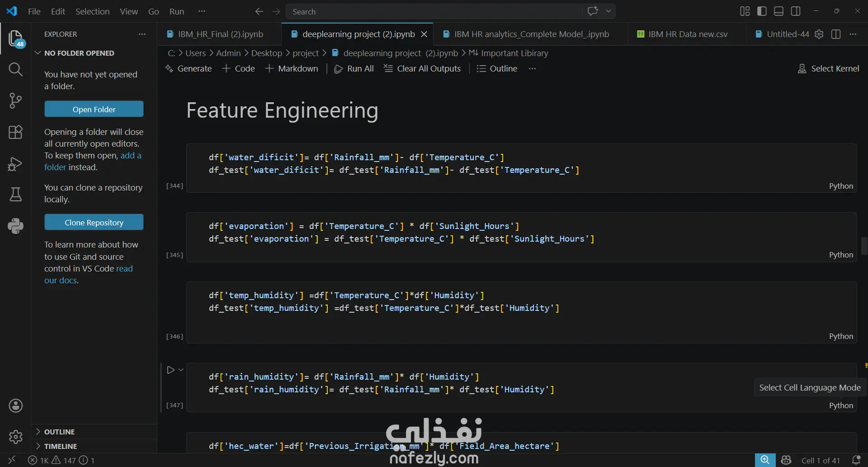Click Customize Layout icon
Viewport: 868px width, 467px height.
pyautogui.click(x=745, y=11)
